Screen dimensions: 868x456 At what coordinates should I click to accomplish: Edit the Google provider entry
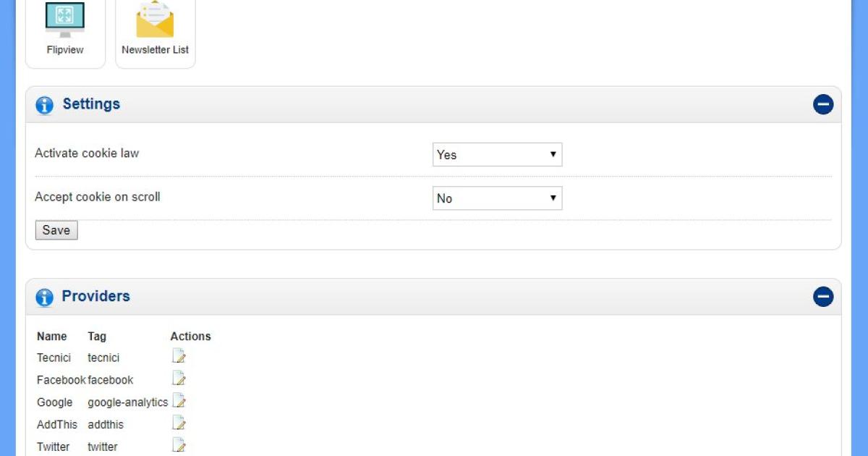coord(179,401)
